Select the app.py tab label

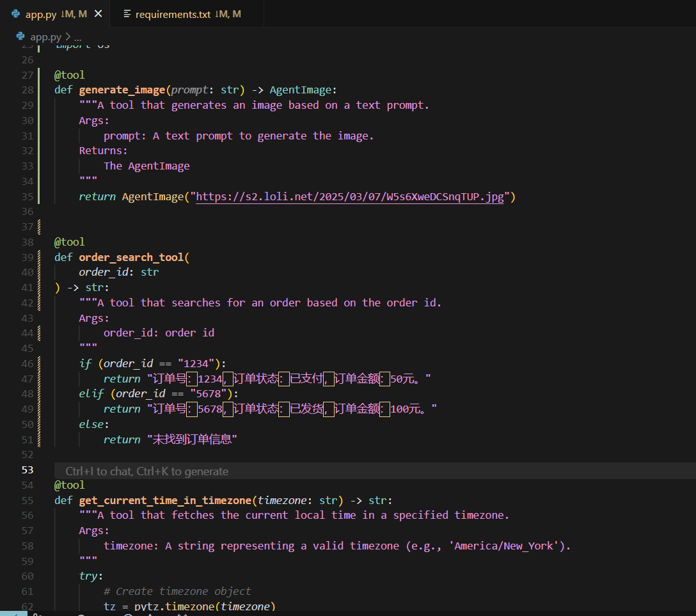[41, 14]
